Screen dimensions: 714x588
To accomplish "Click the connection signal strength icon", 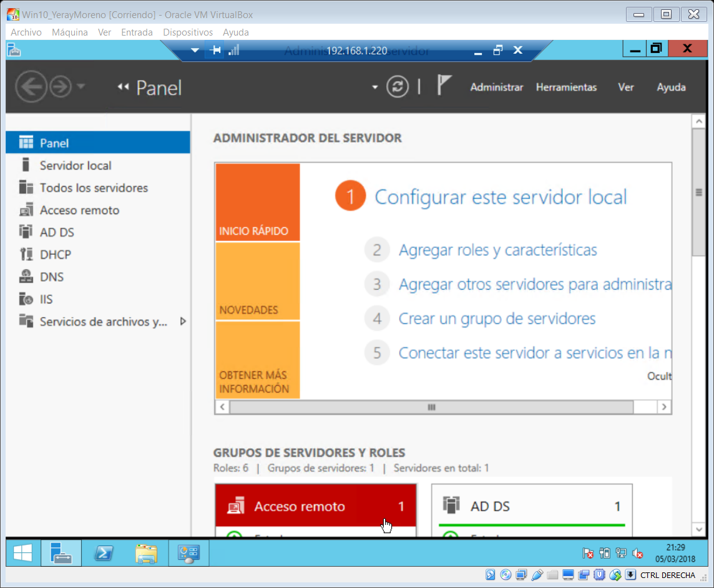I will point(233,50).
